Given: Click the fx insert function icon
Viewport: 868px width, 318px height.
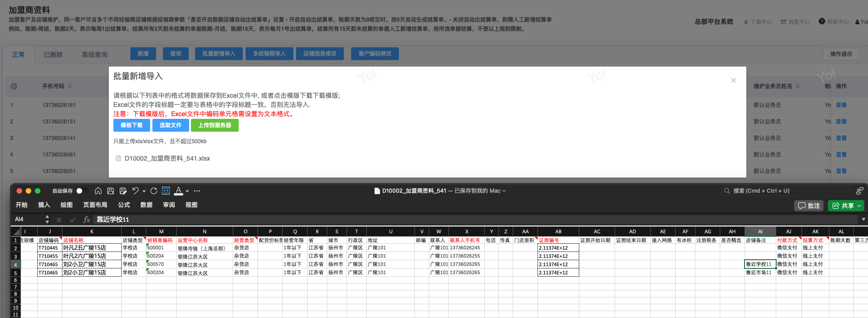Looking at the screenshot, I should pos(86,220).
